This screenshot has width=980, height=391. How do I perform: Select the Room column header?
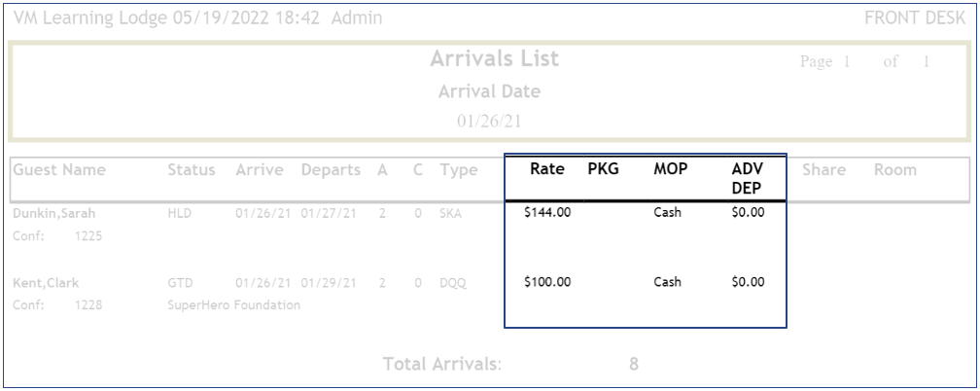coord(894,170)
